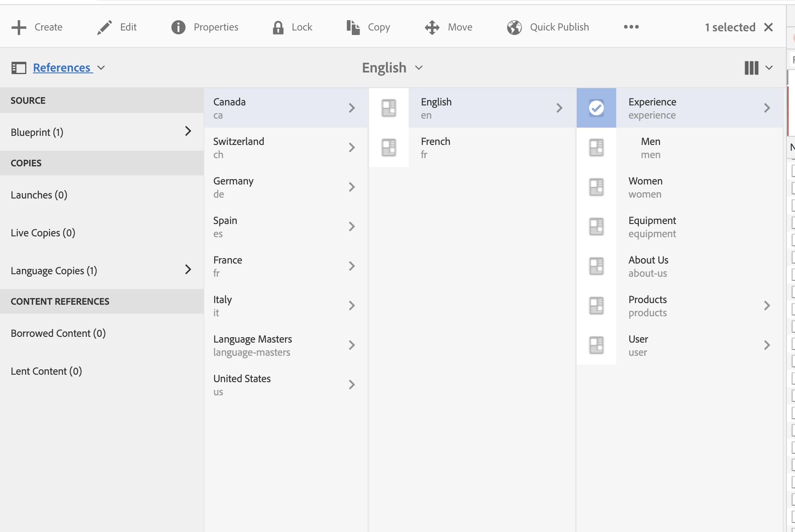Uncheck the selected Experience page checkbox
This screenshot has height=532, width=795.
[596, 108]
